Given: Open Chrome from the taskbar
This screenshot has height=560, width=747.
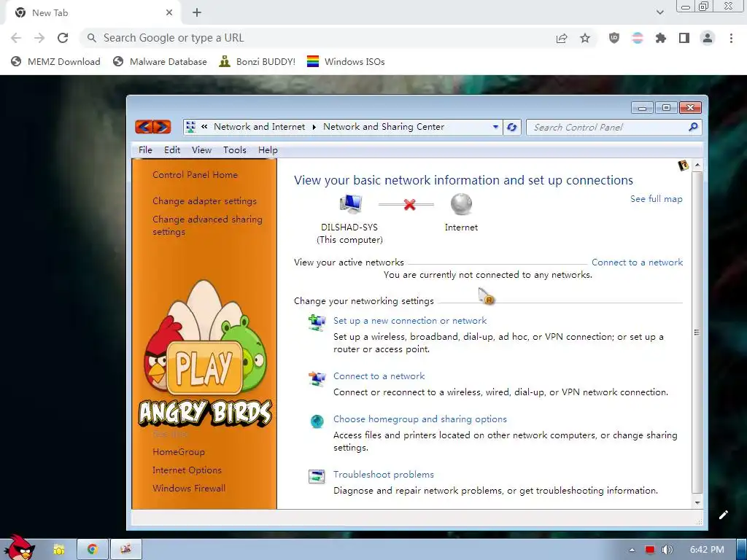Looking at the screenshot, I should coord(93,550).
